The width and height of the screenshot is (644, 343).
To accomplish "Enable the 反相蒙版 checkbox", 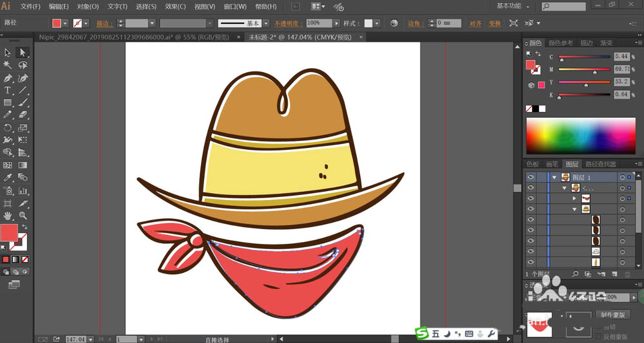I will click(598, 336).
